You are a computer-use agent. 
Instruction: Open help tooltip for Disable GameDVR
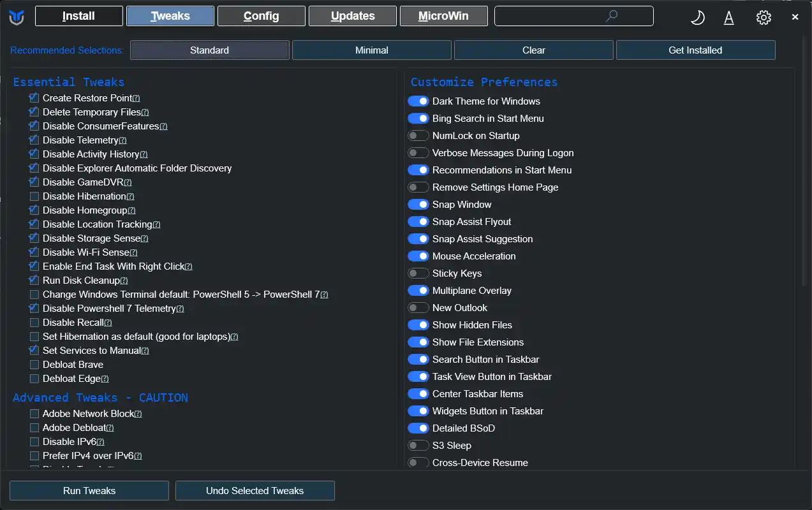pos(128,182)
